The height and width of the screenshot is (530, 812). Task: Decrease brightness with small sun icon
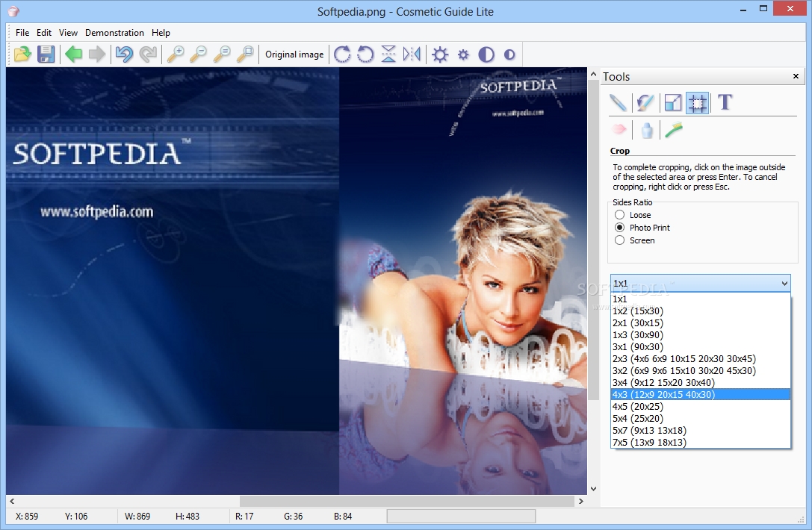[x=463, y=54]
